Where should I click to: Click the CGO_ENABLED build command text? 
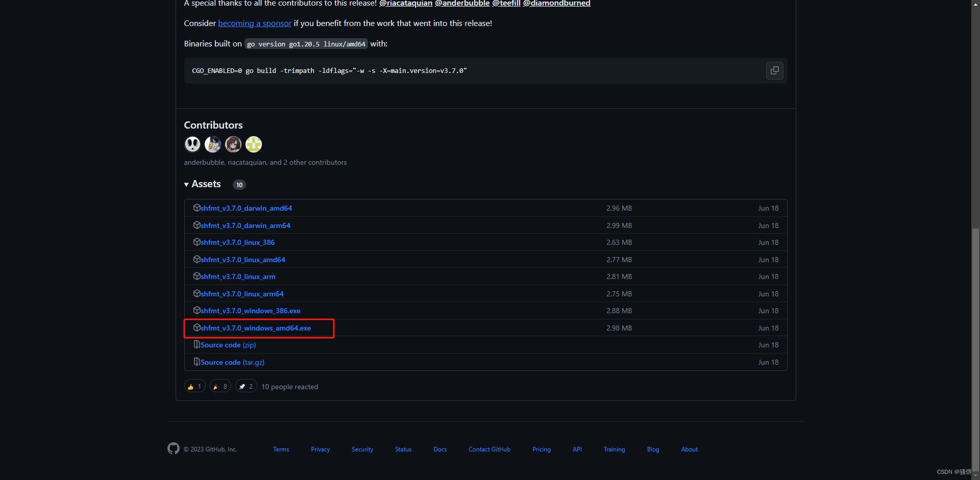pyautogui.click(x=329, y=70)
